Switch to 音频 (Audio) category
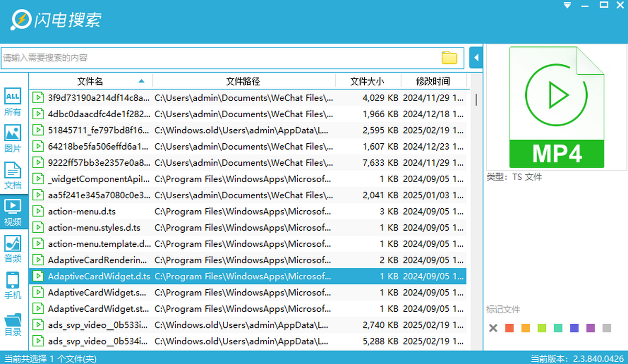 [13, 248]
